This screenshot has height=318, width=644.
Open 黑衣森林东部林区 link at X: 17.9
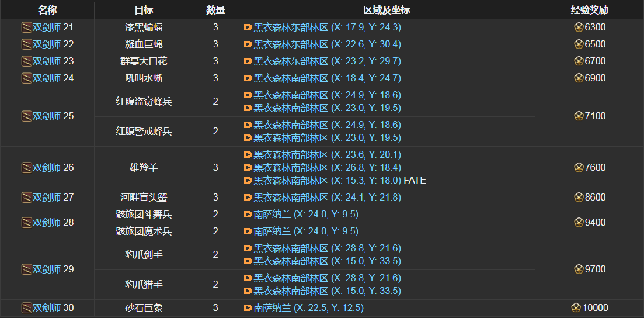(327, 27)
